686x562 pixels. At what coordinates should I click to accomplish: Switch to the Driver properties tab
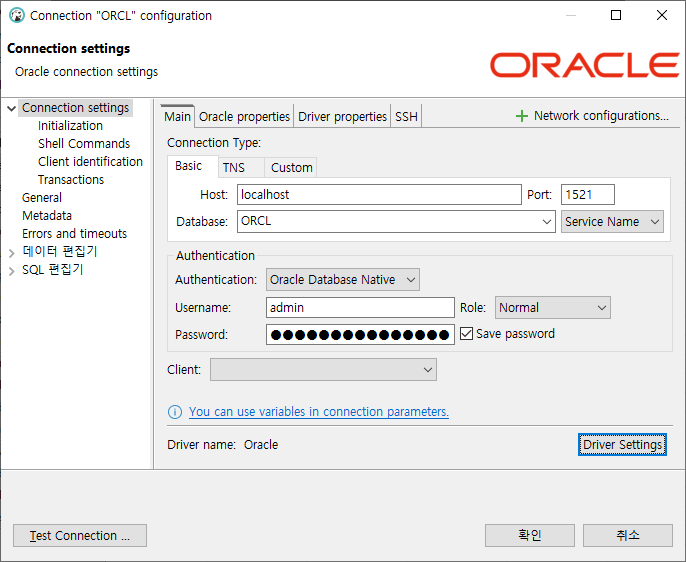tap(342, 117)
